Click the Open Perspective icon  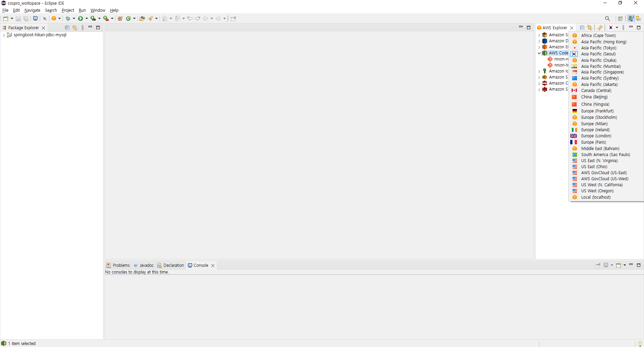click(x=621, y=18)
